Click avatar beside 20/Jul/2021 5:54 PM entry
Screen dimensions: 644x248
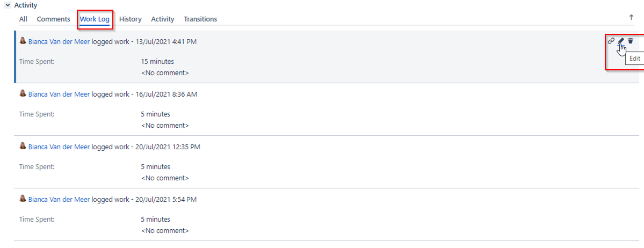pos(23,199)
